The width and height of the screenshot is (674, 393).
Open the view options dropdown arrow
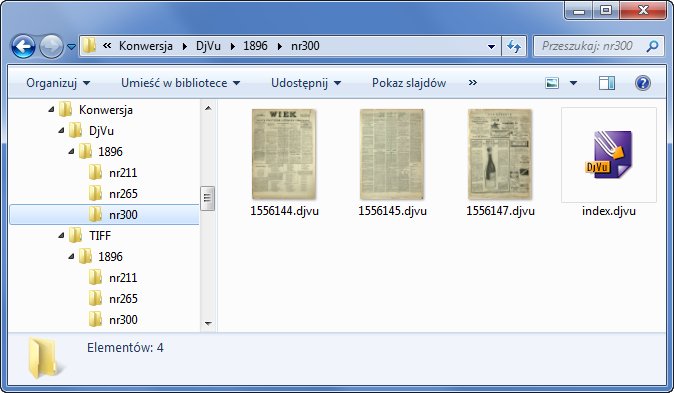click(573, 83)
